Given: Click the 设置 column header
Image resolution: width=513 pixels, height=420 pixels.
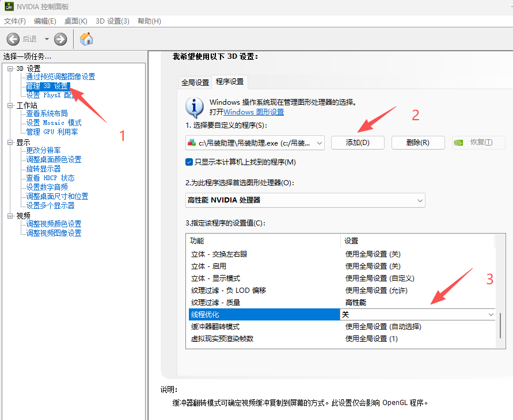Looking at the screenshot, I should tap(418, 241).
